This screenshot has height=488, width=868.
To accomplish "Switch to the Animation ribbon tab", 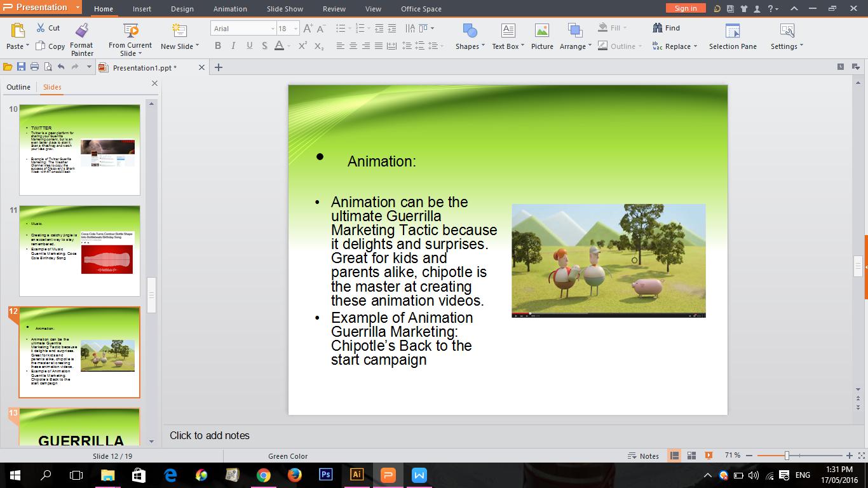I will point(230,9).
